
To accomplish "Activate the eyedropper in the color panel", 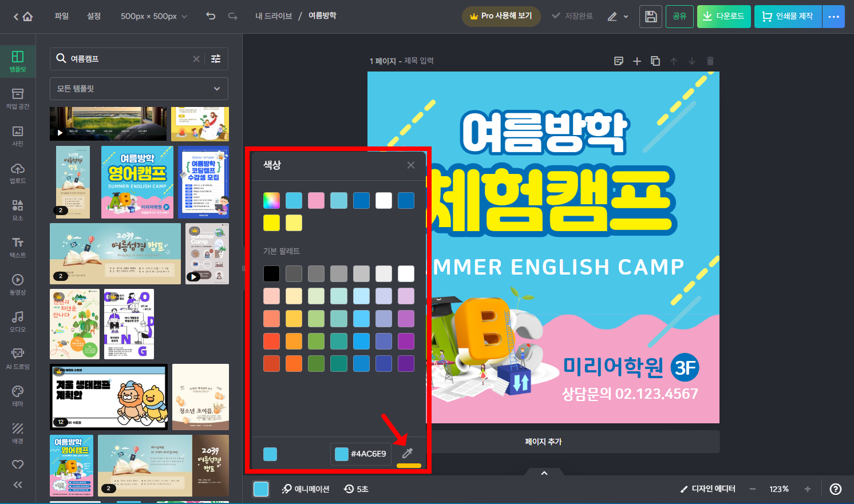I will point(408,454).
